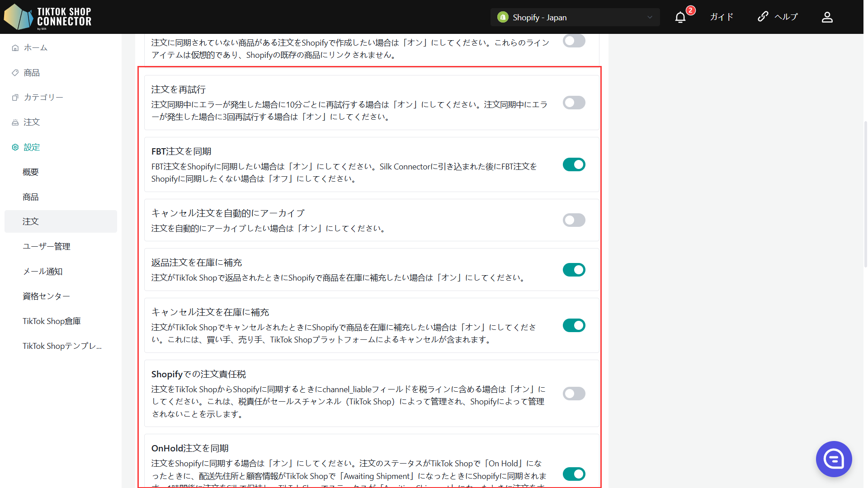Image resolution: width=868 pixels, height=488 pixels.
Task: Enable Shopifyでの注文責任税 toggle
Action: [x=574, y=394]
